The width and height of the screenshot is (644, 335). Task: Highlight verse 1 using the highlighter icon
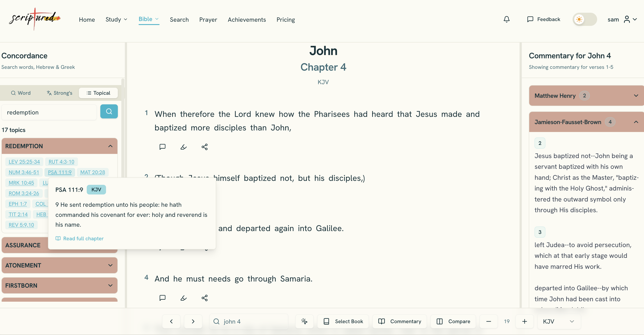(x=184, y=147)
